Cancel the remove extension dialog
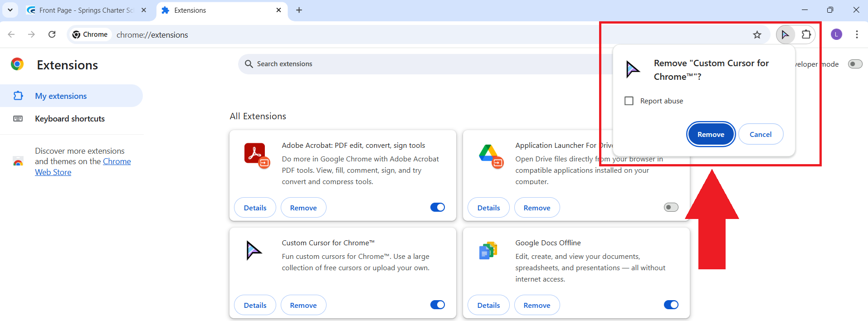 (x=761, y=134)
